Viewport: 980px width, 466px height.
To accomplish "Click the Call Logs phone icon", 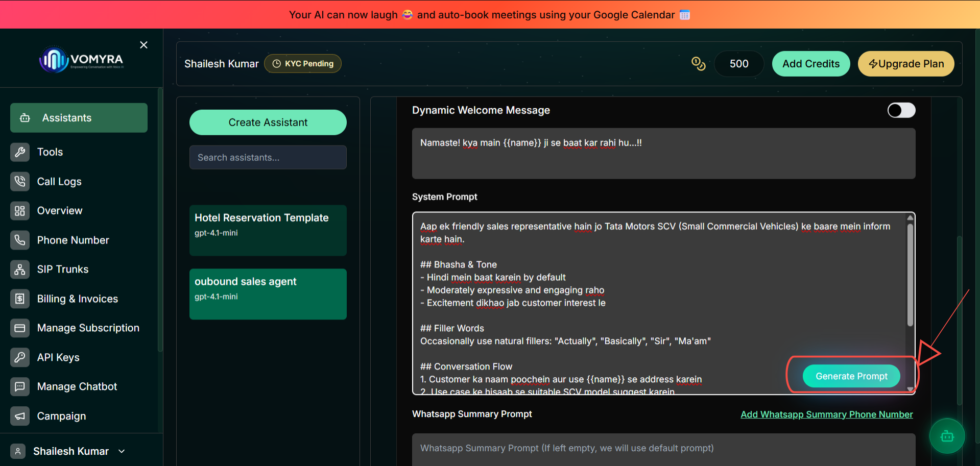I will pyautogui.click(x=20, y=181).
